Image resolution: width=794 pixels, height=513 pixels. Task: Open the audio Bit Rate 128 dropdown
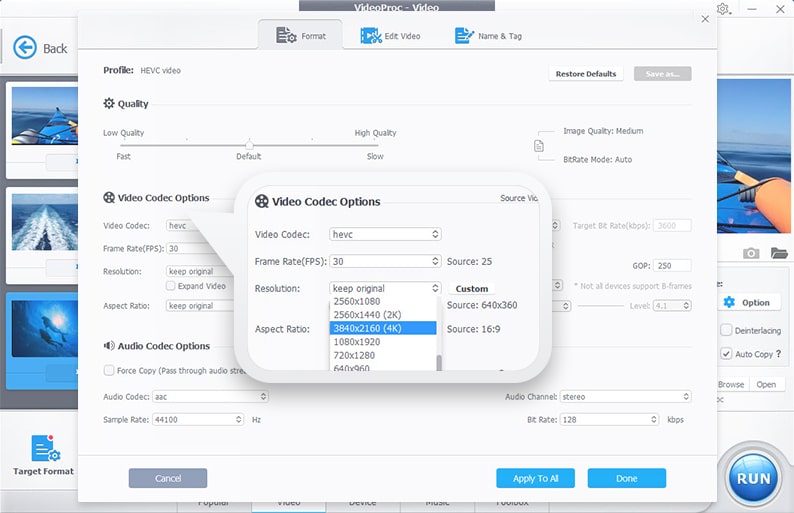(609, 419)
